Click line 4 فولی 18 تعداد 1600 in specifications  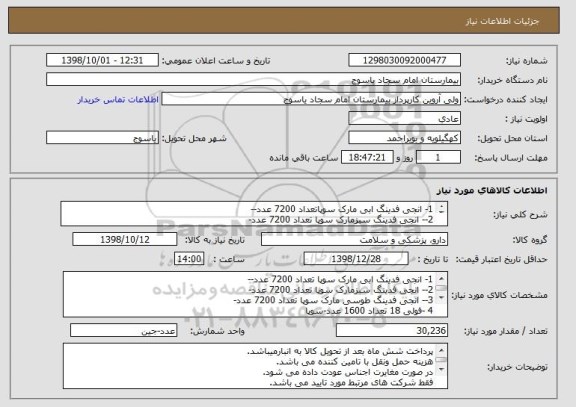(368, 311)
